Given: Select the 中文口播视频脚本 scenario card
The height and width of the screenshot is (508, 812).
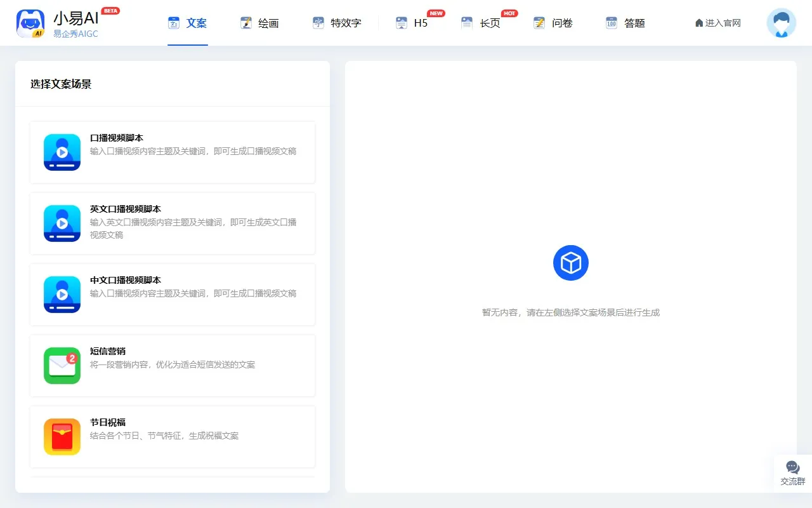Looking at the screenshot, I should point(172,295).
